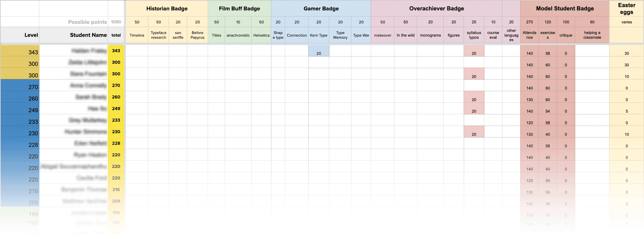The height and width of the screenshot is (239, 644).
Task: Click the Possible points total 1090 cell
Action: [116, 22]
